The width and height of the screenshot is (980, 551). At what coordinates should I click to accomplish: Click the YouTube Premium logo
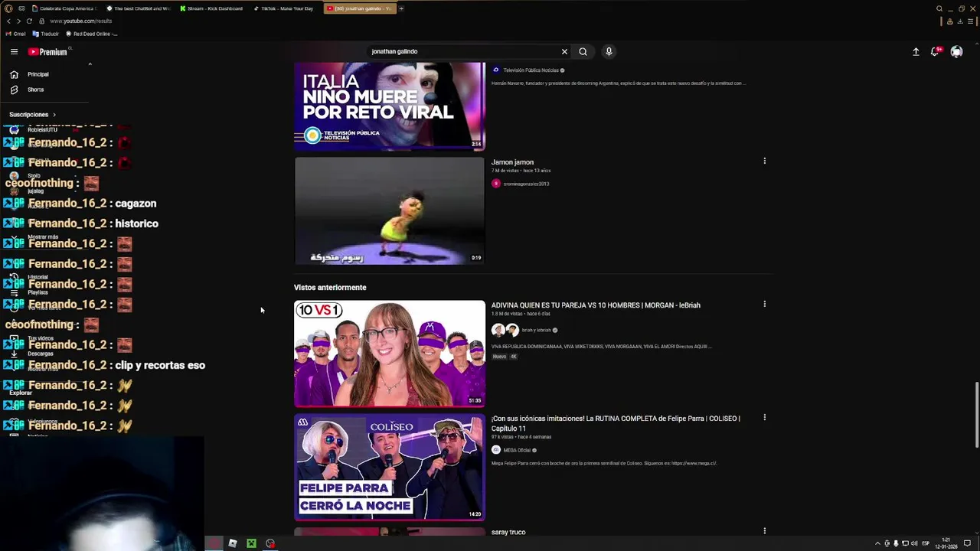coord(47,52)
